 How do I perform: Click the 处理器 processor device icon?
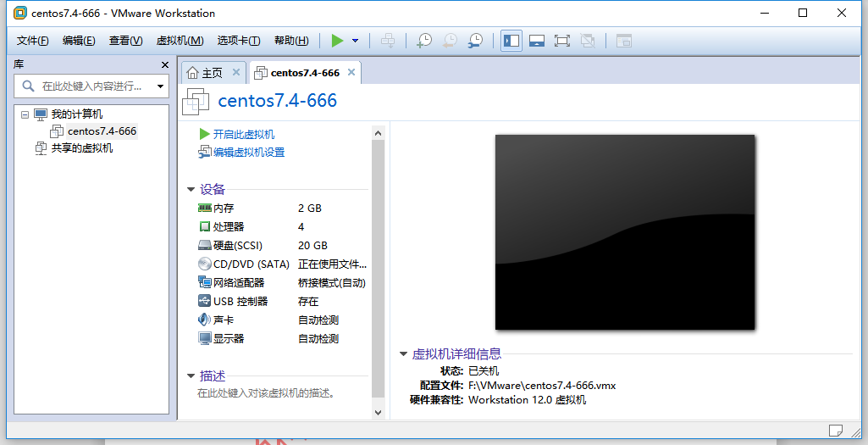click(205, 226)
